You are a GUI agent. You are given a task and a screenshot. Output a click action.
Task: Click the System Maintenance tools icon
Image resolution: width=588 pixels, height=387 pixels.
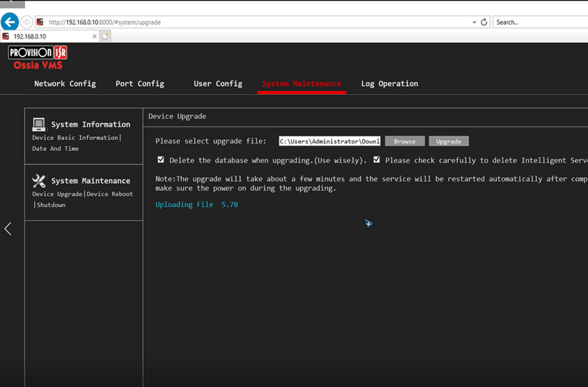coord(39,181)
